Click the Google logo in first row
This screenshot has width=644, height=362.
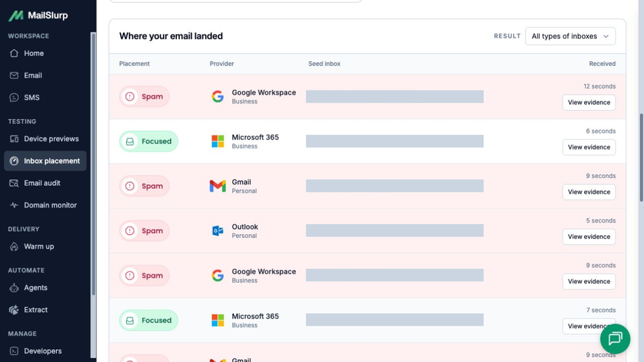(217, 97)
